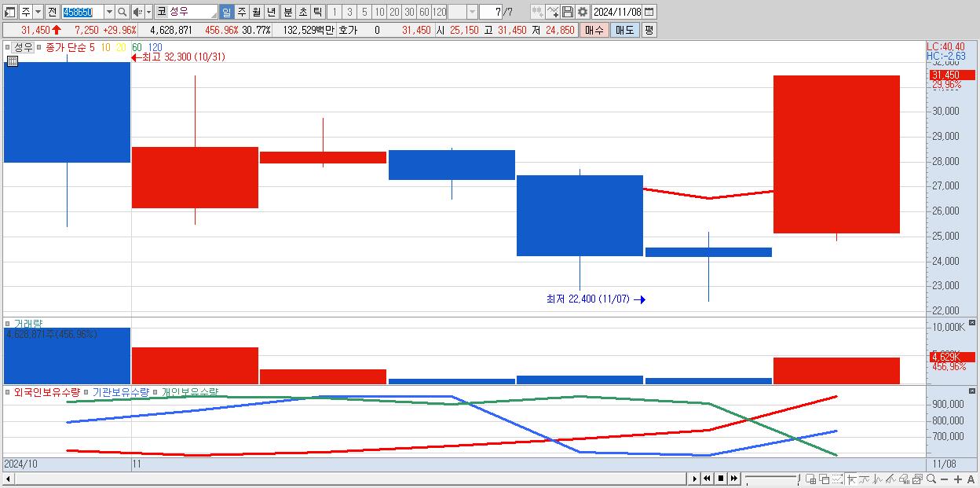Click the 60-day moving average legend
This screenshot has height=488, width=980.
[137, 47]
